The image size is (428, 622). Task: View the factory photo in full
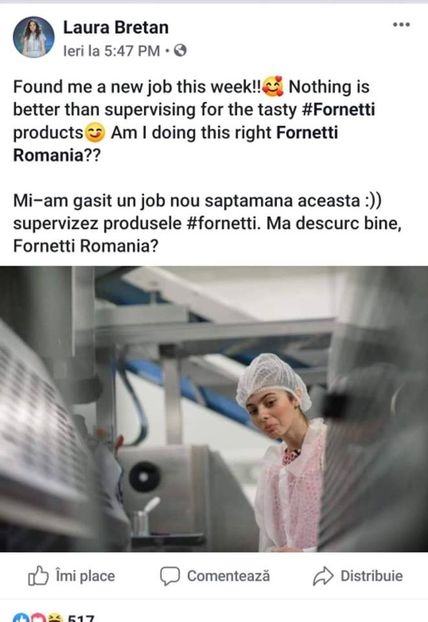coord(214,409)
